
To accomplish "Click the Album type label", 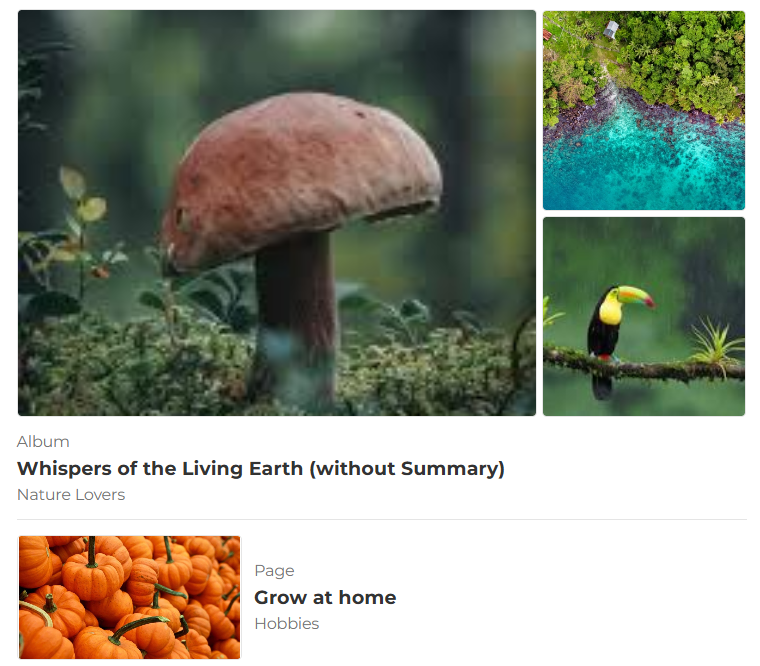I will click(43, 442).
